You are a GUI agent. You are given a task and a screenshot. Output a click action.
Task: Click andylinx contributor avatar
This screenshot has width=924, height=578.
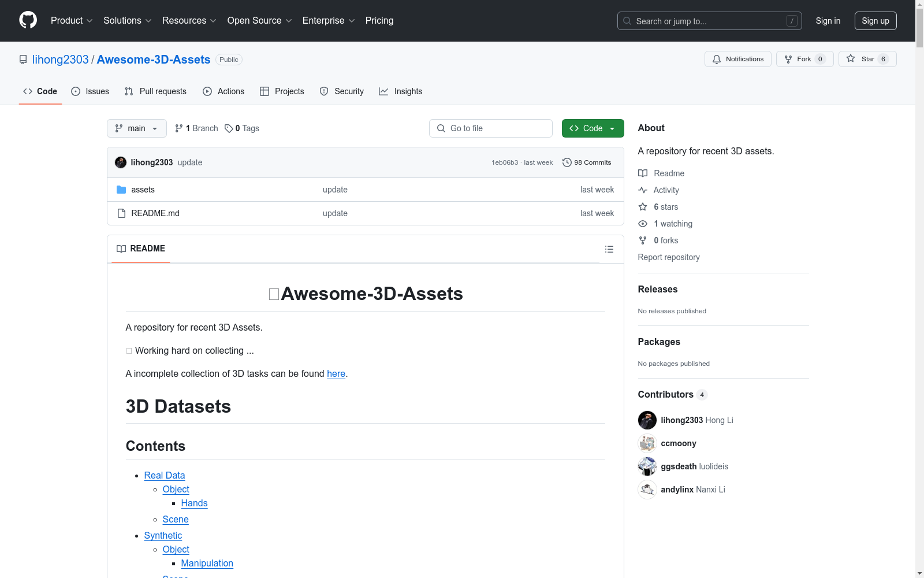coord(647,490)
